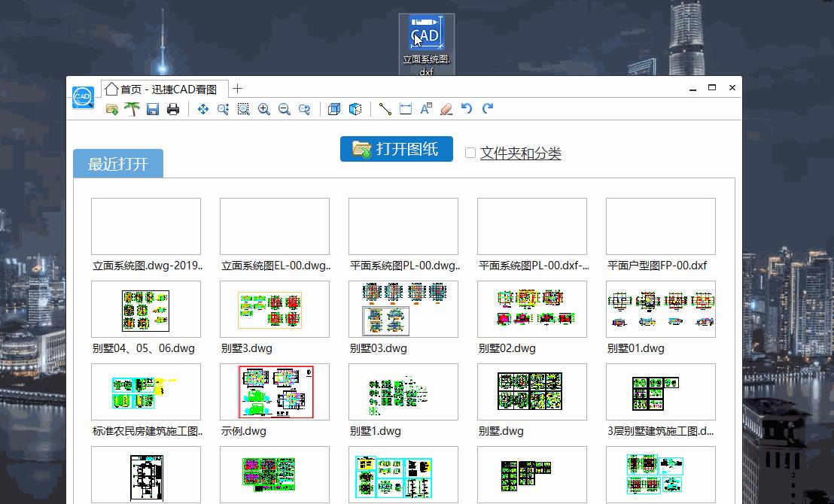Viewport: 834px width, 504px height.
Task: Open the distance measurement tool
Action: tap(385, 109)
